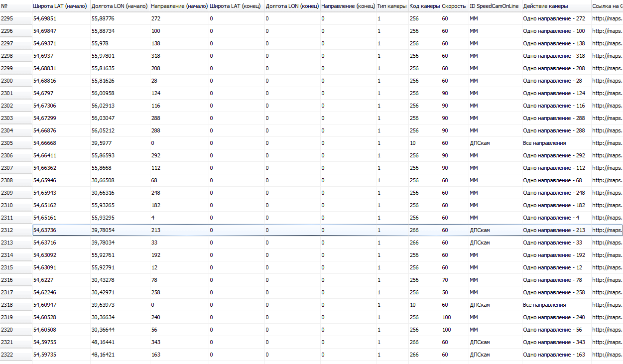The height and width of the screenshot is (364, 623).
Task: Click the Код камеры column header
Action: [424, 6]
